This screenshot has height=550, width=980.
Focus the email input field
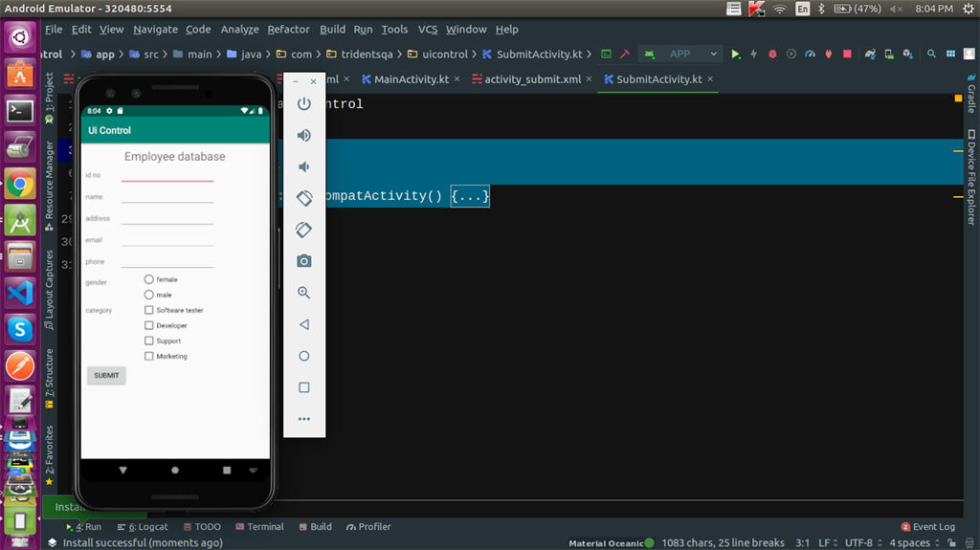(167, 240)
